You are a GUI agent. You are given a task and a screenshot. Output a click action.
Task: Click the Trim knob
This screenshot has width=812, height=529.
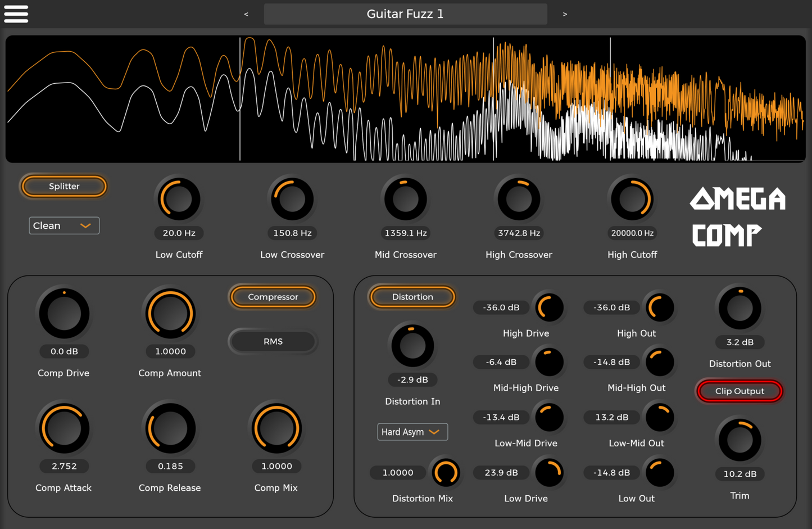[x=739, y=440]
